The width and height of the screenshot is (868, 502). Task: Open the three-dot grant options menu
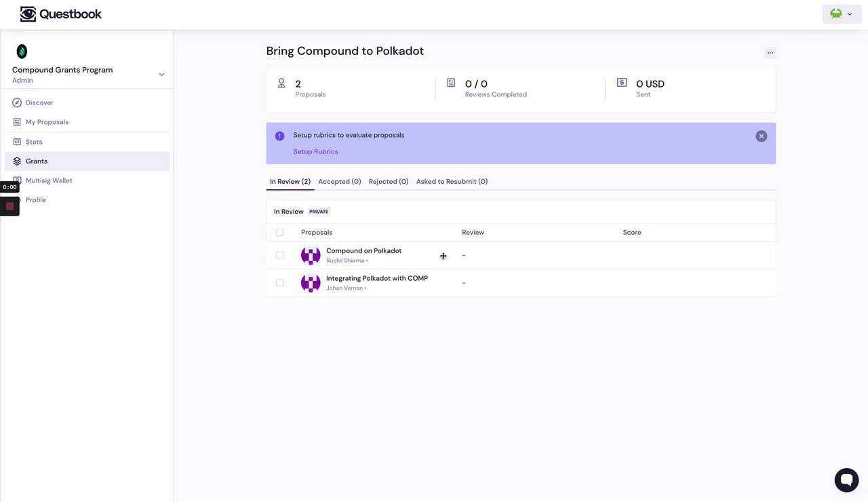coord(770,53)
